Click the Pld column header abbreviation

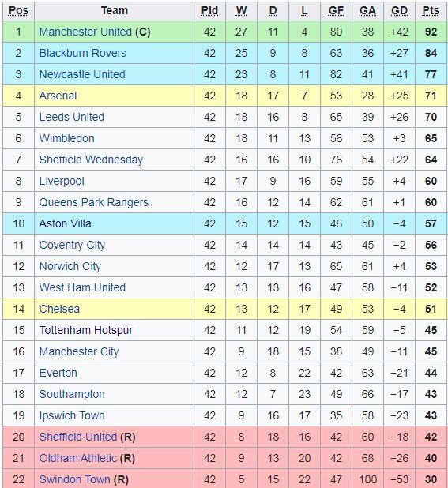click(209, 10)
